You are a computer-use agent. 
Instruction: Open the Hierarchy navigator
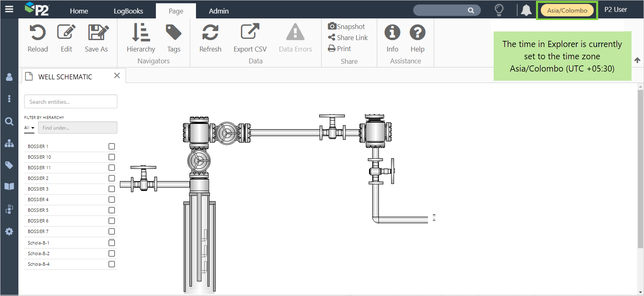coord(141,33)
